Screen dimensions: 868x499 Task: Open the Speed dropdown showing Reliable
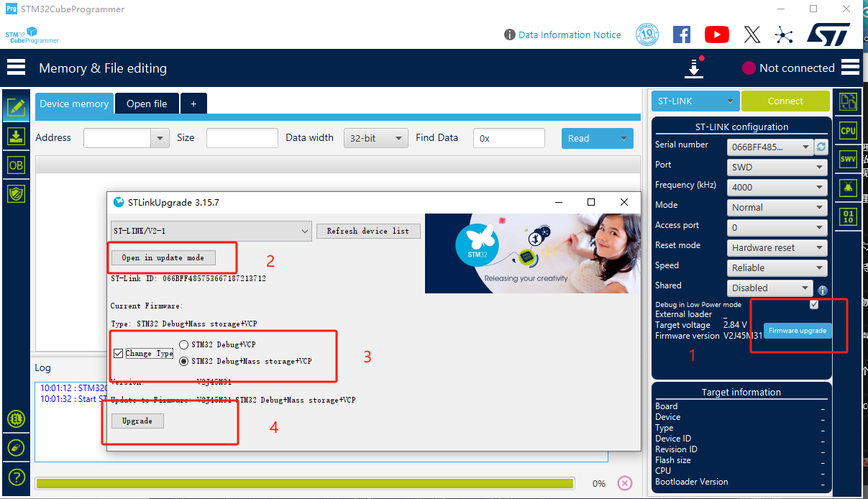tap(777, 267)
